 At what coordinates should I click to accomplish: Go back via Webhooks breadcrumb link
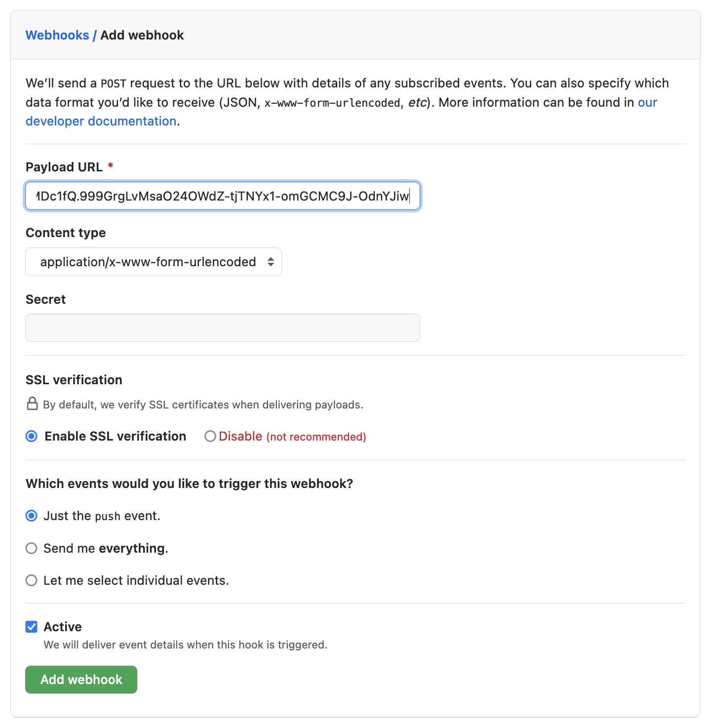coord(57,35)
